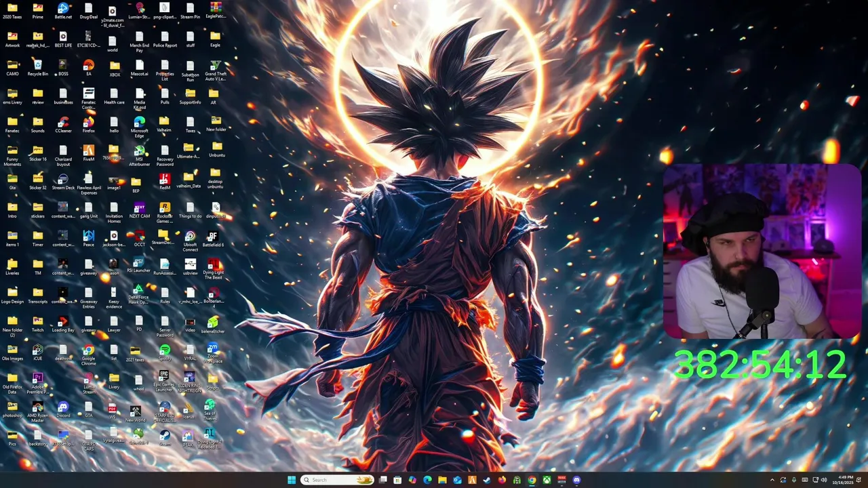Open Task View from the taskbar

point(382,480)
